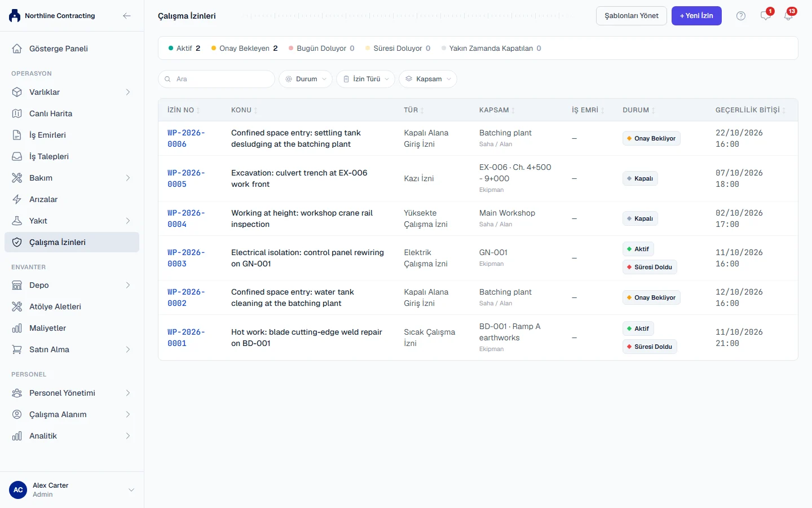Sort by the DURUM column header

click(x=639, y=110)
